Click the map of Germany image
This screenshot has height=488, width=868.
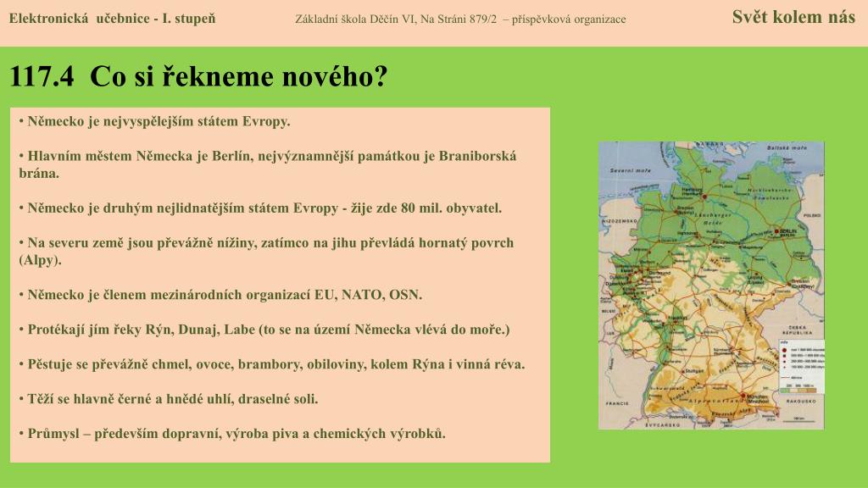(x=711, y=286)
